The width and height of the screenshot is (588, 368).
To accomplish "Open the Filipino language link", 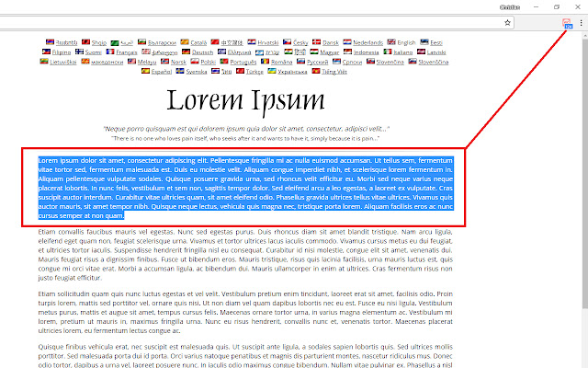I will [62, 52].
